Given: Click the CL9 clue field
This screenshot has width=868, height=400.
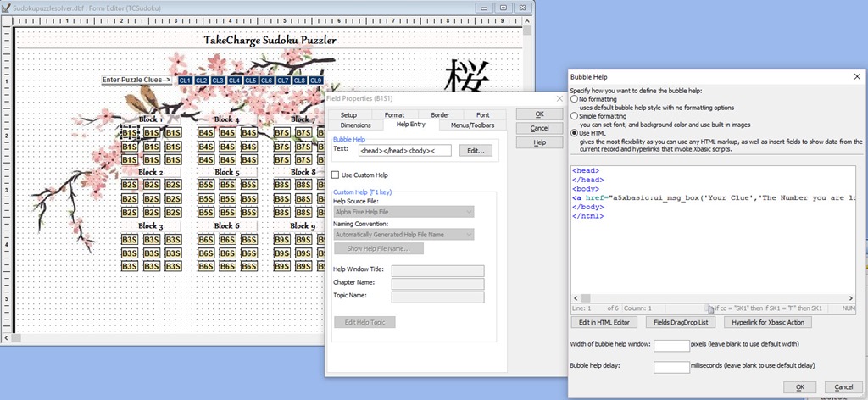Looking at the screenshot, I should [315, 81].
